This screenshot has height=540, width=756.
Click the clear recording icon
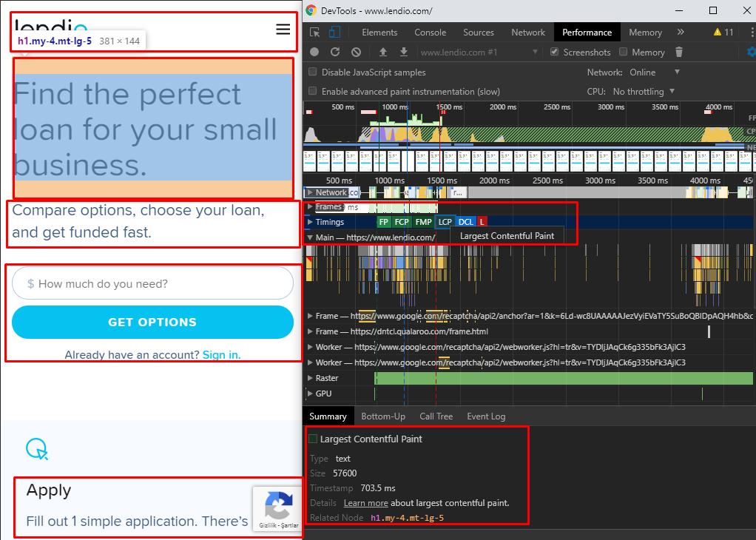click(356, 53)
